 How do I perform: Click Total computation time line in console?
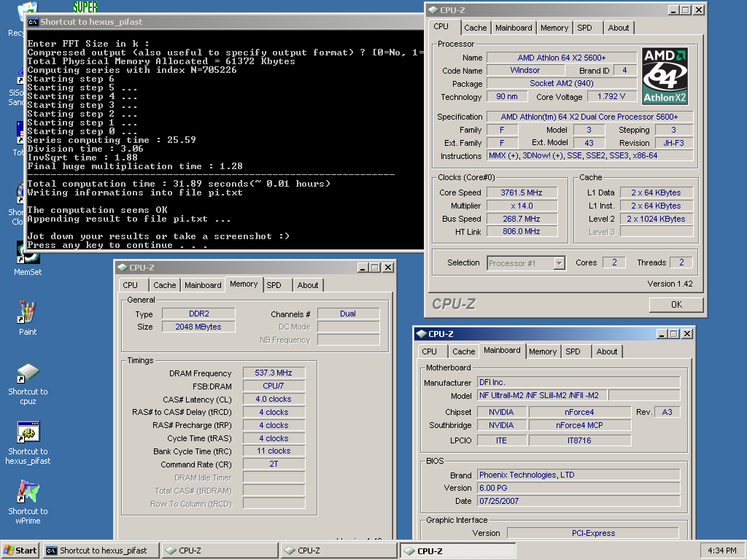[x=179, y=184]
